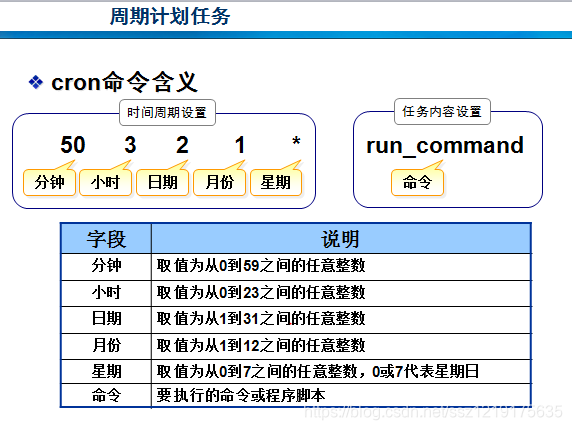Click description 取值为从1到31之间的任意整数
The width and height of the screenshot is (572, 430).
tap(261, 319)
